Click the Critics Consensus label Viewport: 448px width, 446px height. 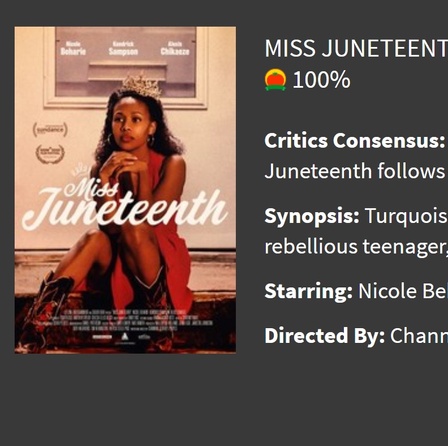[354, 141]
